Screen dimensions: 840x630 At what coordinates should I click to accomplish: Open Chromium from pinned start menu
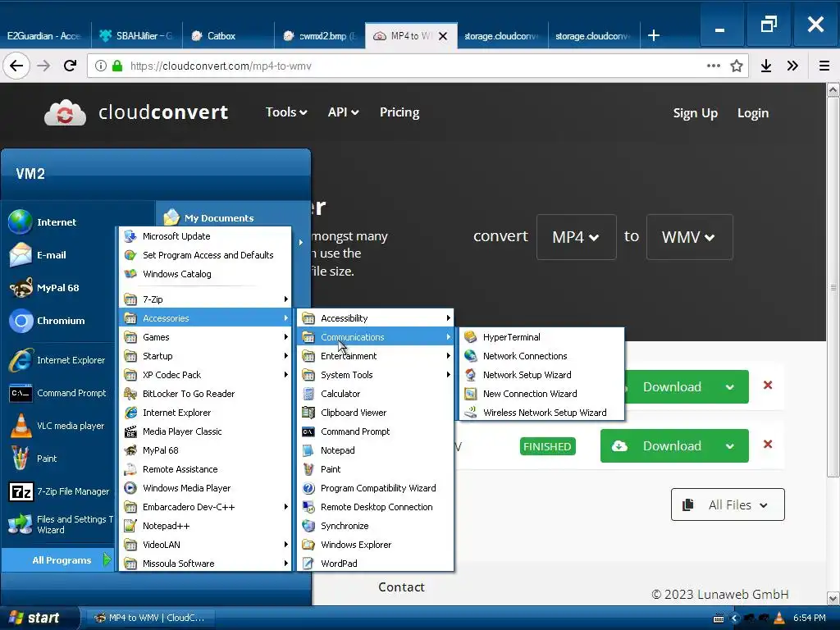[x=59, y=321]
